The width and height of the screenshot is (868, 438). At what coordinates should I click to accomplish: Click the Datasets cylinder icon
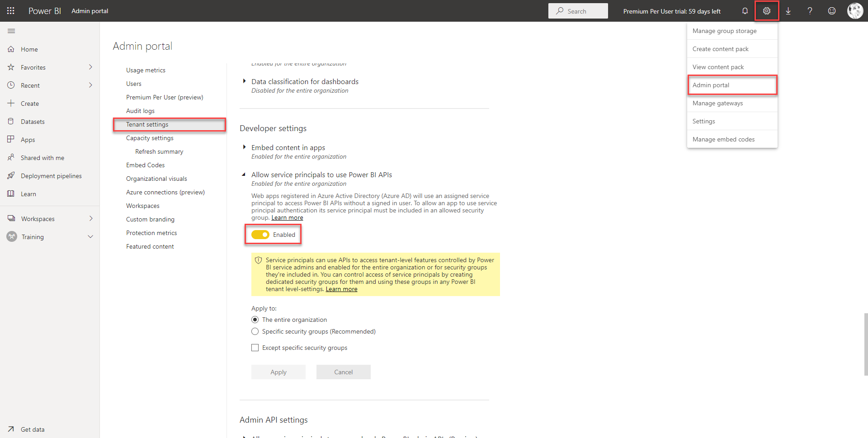(11, 122)
